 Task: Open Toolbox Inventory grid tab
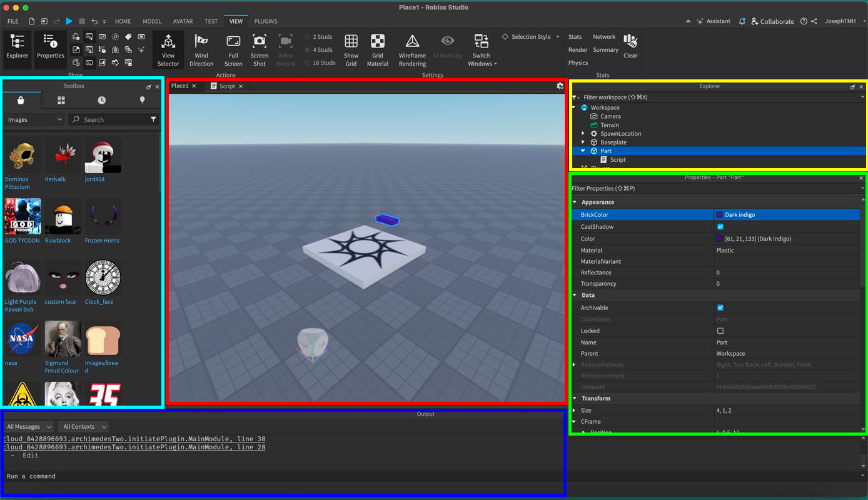tap(61, 100)
